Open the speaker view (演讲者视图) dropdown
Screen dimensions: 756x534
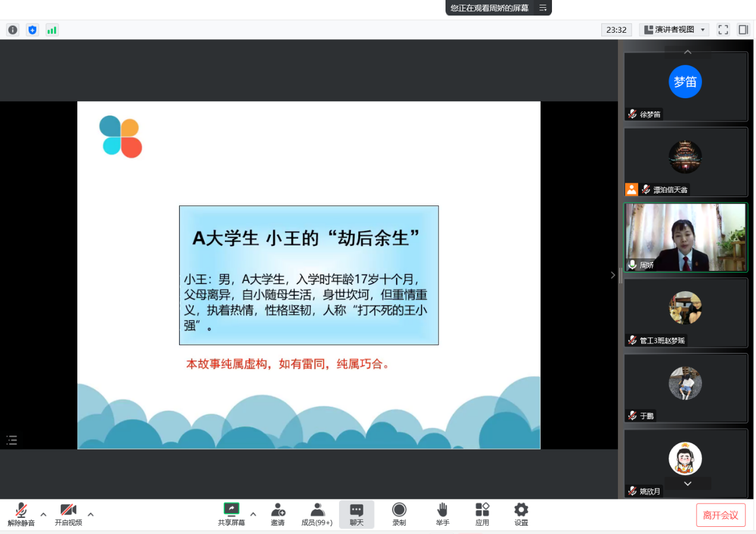click(674, 30)
